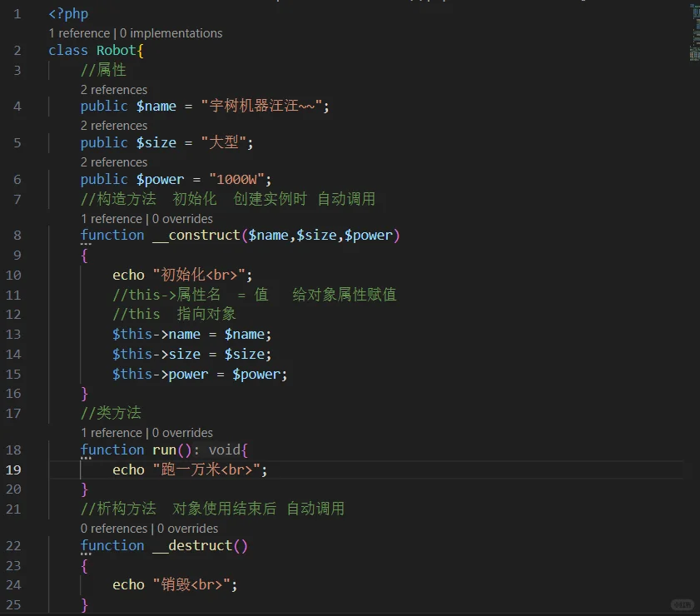Click the '$size' property declaration on line 5
Image resolution: width=700 pixels, height=616 pixels.
156,143
